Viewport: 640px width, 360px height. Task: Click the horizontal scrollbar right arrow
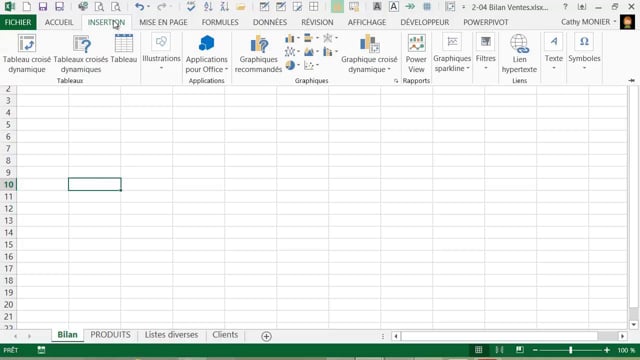(x=622, y=336)
